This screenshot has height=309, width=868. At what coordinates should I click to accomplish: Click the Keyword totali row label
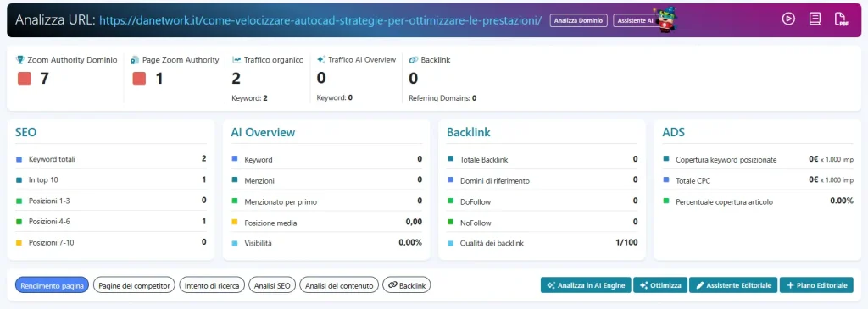coord(52,159)
